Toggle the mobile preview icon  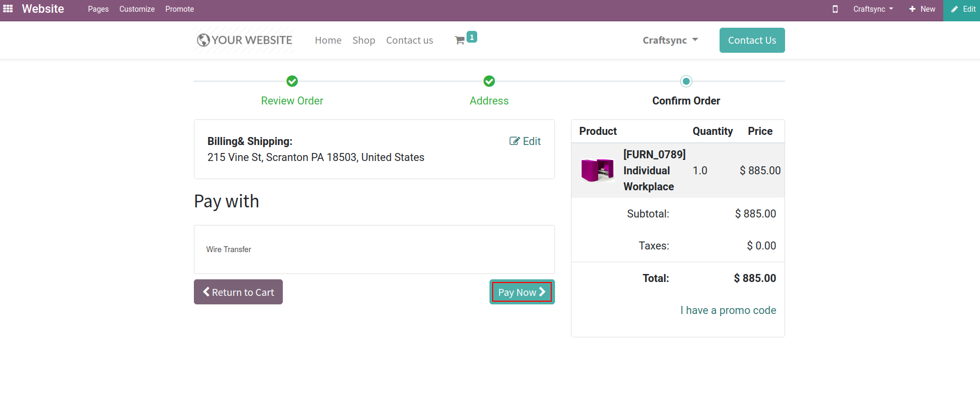[835, 9]
